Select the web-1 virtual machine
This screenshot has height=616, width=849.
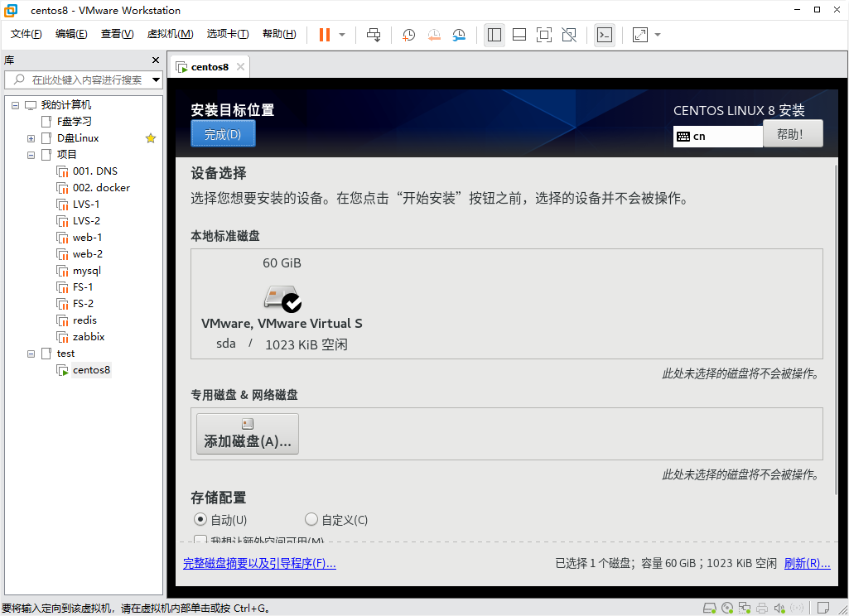pos(87,238)
